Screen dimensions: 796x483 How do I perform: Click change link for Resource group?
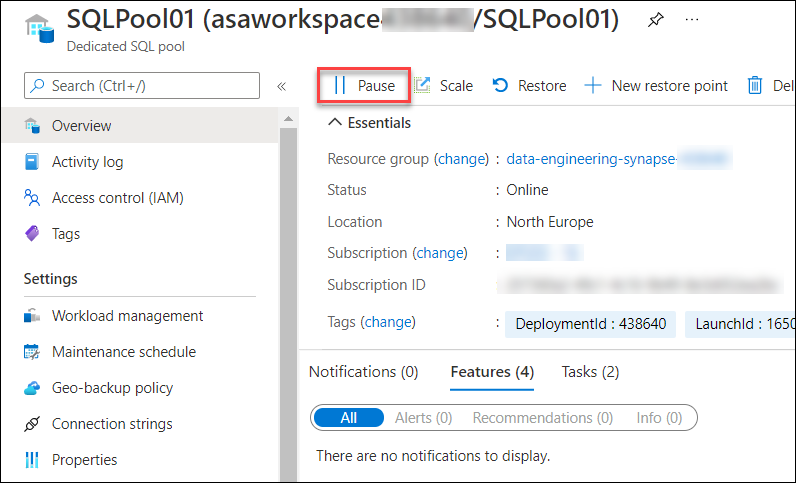click(x=461, y=159)
